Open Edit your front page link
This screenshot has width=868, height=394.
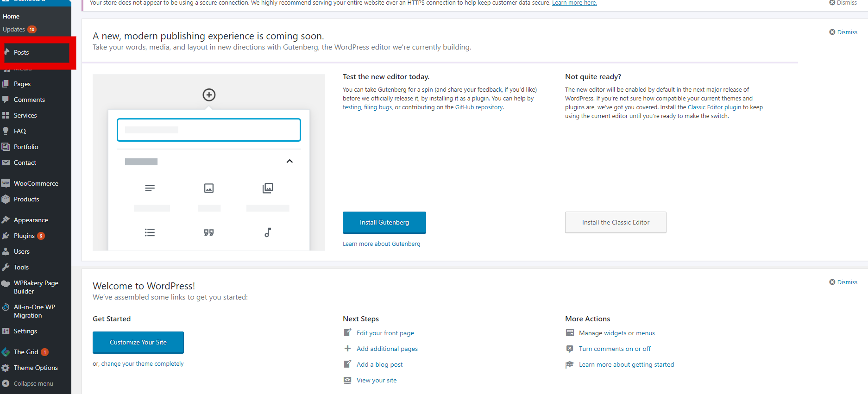pos(385,333)
